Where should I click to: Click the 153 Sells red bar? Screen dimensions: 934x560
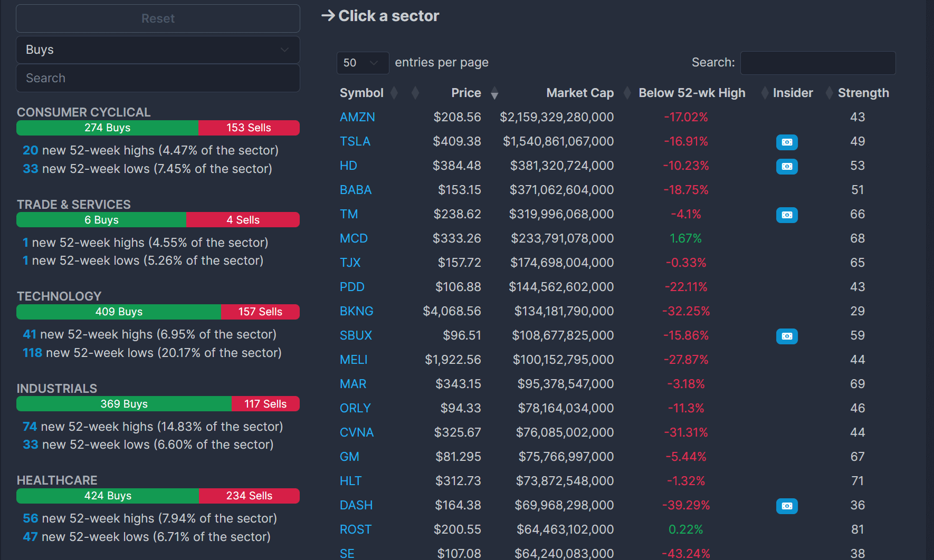tap(249, 128)
